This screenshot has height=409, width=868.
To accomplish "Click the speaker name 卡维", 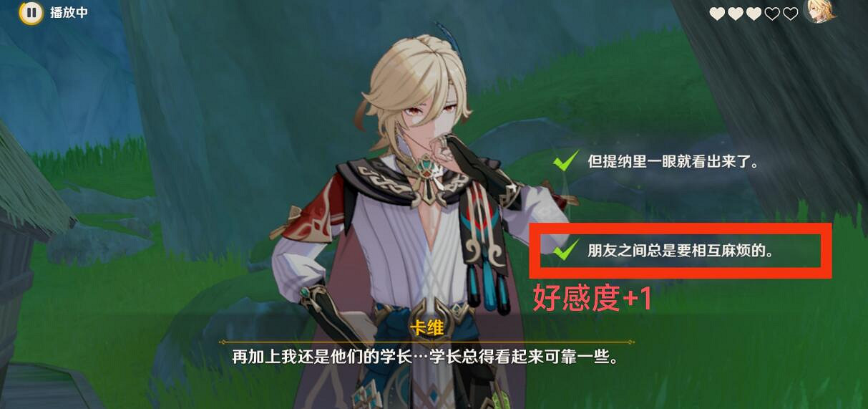I will [426, 328].
